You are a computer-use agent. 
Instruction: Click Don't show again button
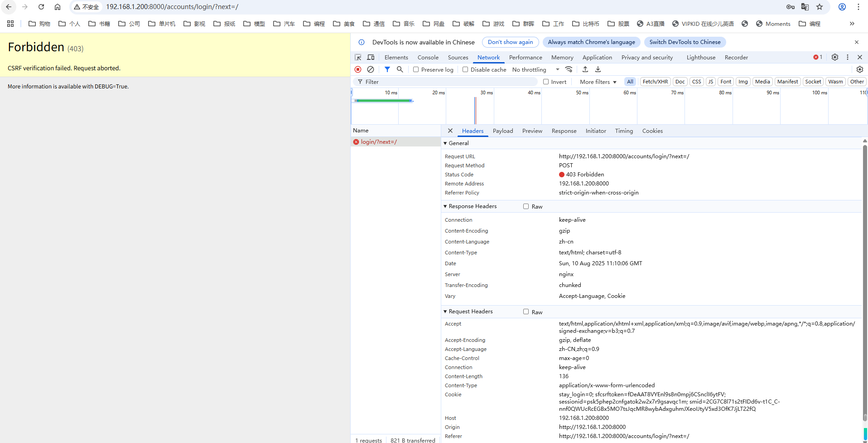tap(510, 42)
